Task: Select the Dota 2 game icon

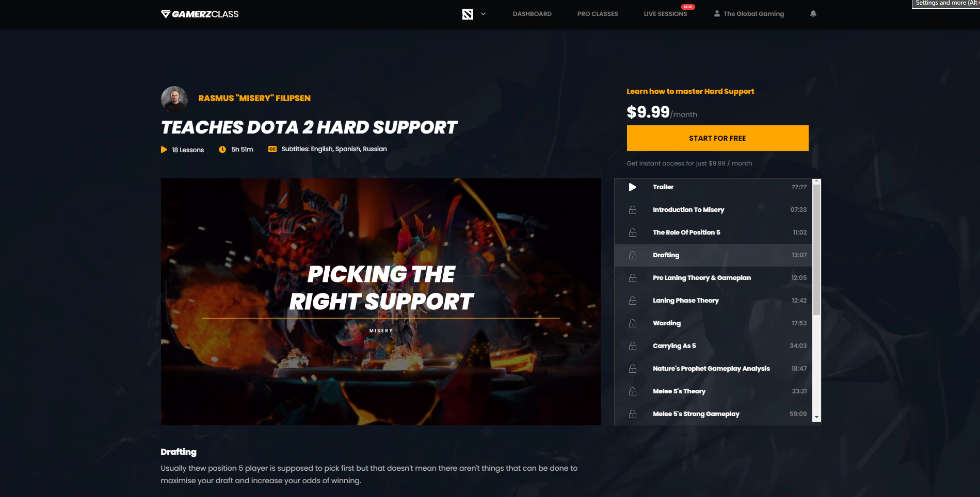Action: tap(468, 14)
